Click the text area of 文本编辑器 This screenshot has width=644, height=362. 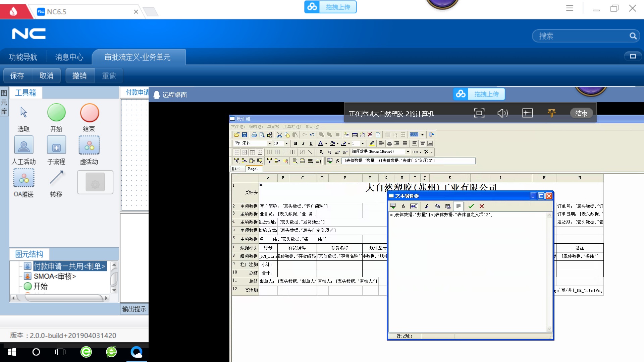coord(468,272)
